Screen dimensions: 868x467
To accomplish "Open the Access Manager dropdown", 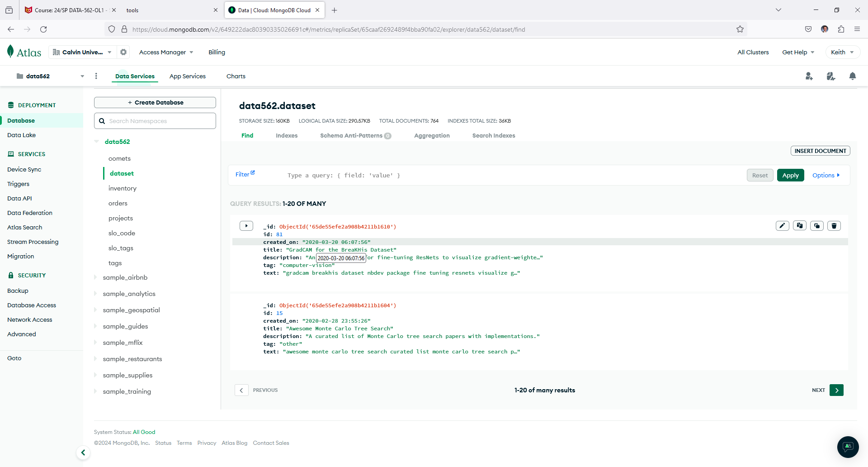I will coord(166,52).
